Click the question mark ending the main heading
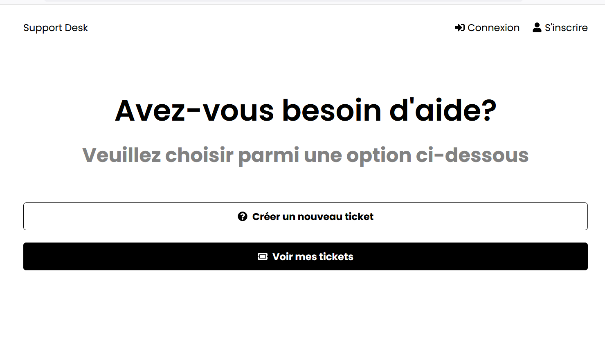The width and height of the screenshot is (605, 364). click(x=488, y=110)
